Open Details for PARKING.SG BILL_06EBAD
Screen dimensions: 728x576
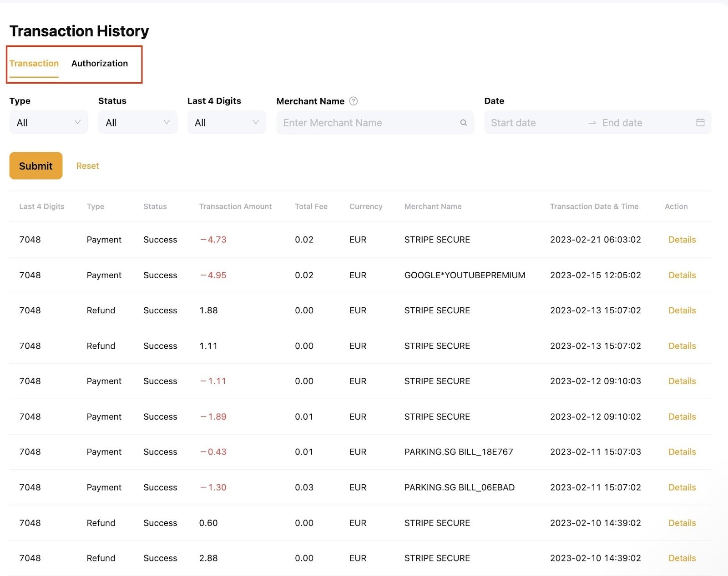(x=682, y=487)
